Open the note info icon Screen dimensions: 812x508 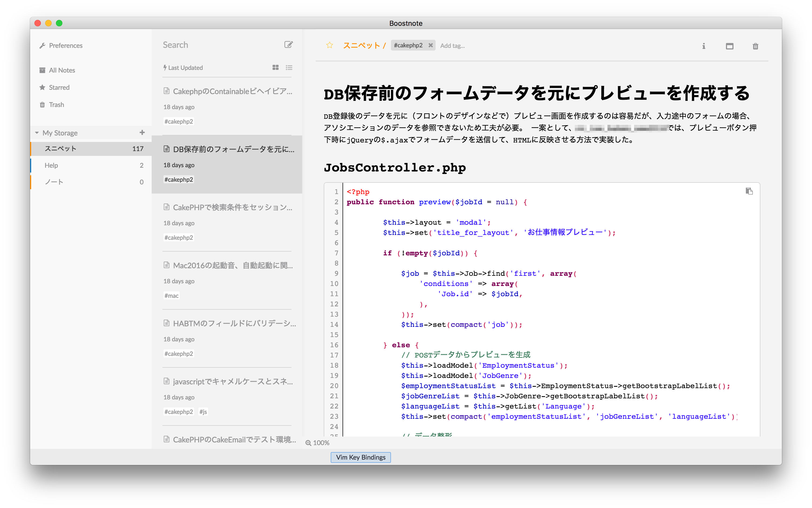tap(703, 46)
